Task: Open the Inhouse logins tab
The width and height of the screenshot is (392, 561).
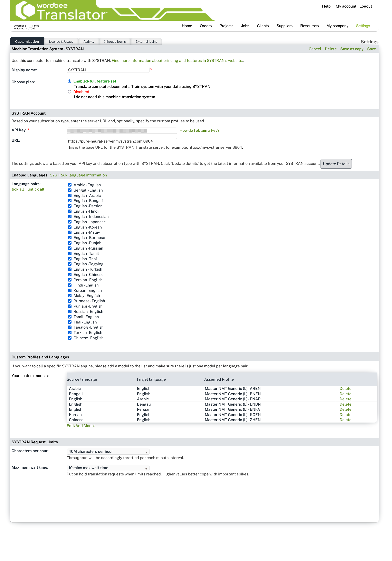Action: [x=115, y=41]
